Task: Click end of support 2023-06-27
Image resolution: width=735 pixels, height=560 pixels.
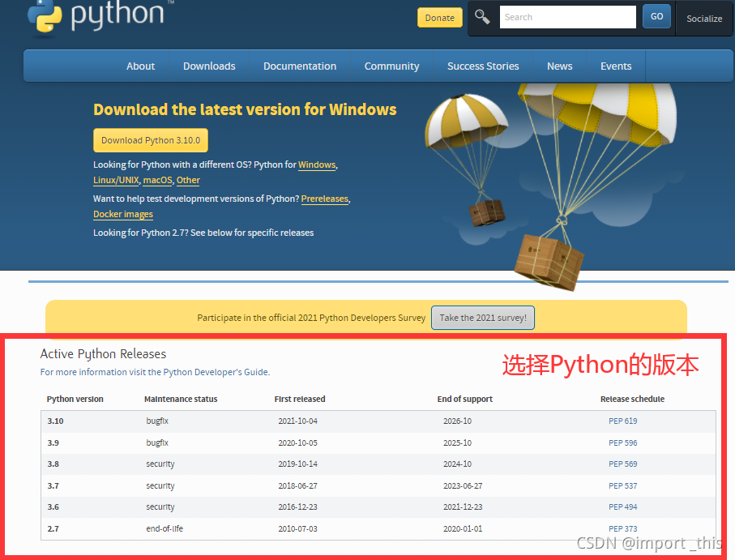Action: click(463, 486)
